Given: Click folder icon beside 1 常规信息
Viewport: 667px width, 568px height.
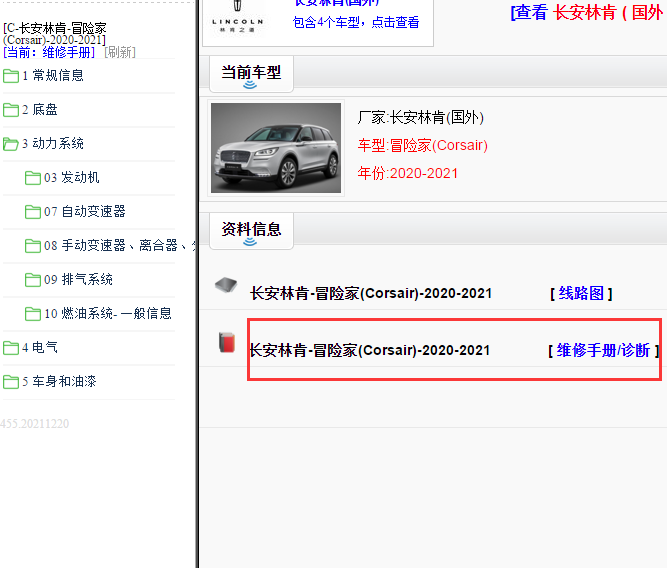Looking at the screenshot, I should coord(11,76).
